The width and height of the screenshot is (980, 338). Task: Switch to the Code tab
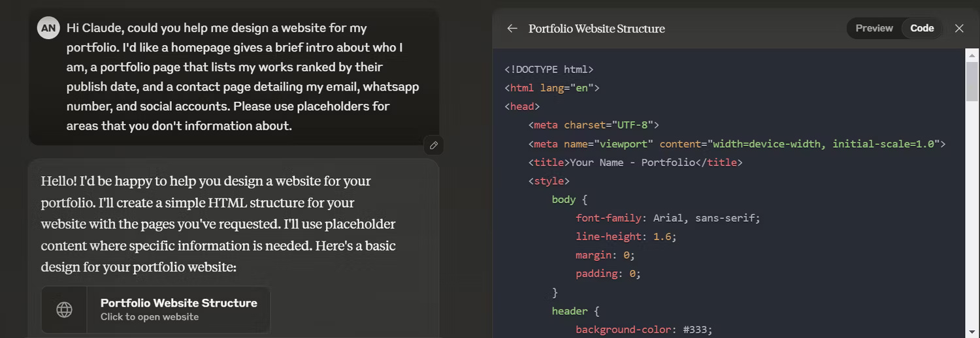(922, 28)
